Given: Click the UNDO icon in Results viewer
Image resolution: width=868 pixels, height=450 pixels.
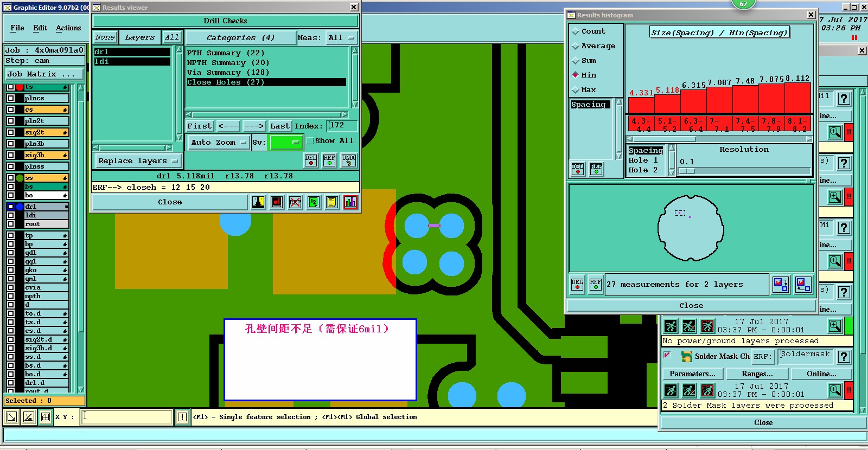Looking at the screenshot, I should click(348, 160).
